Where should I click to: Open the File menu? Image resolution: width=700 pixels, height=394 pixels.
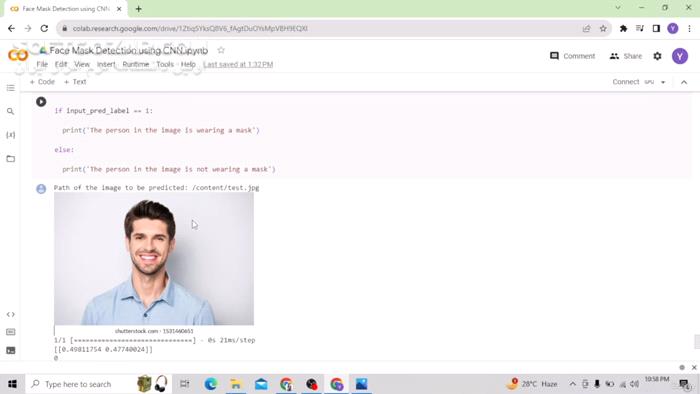pyautogui.click(x=42, y=64)
